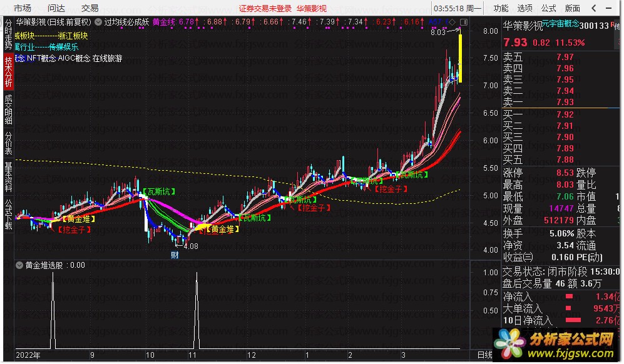The width and height of the screenshot is (624, 364).
Task: Click 交易状态 闭市阶段 status row
Action: click(561, 271)
